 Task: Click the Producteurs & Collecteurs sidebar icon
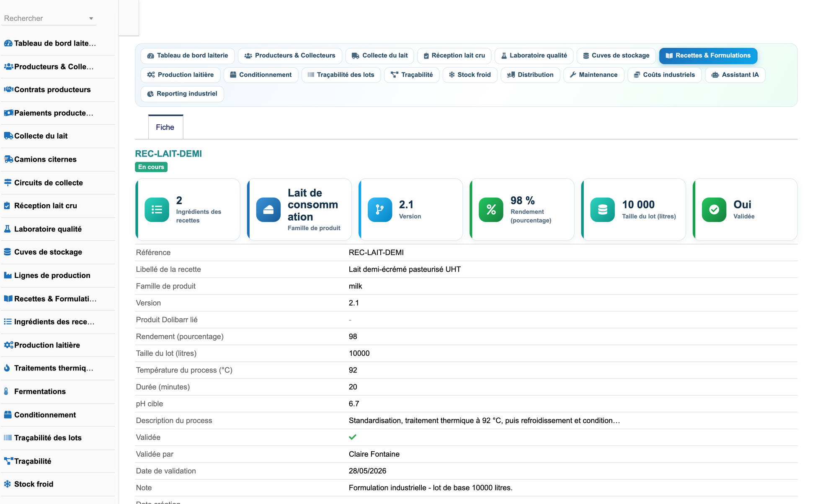(8, 67)
